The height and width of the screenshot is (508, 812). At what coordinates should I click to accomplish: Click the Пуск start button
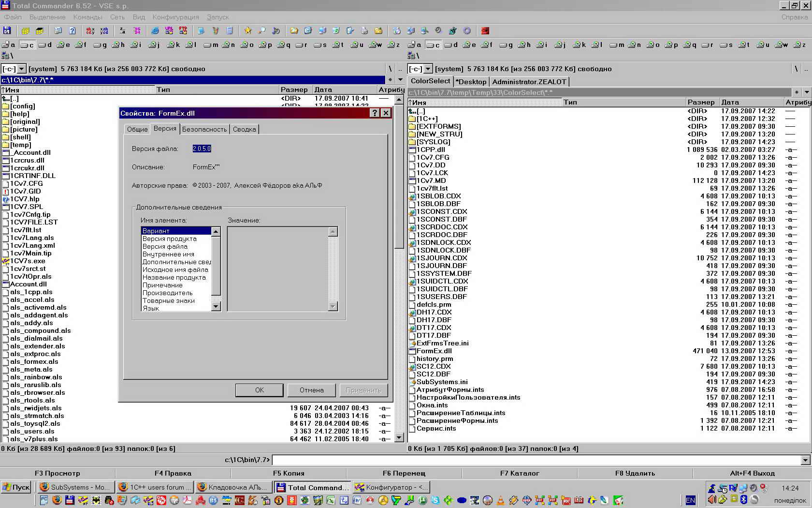click(x=16, y=487)
